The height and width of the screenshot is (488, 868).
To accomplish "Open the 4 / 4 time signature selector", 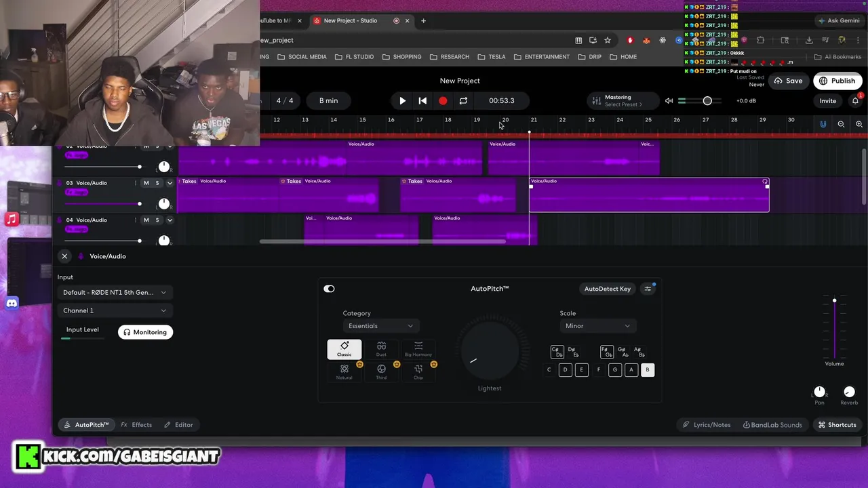I will pyautogui.click(x=285, y=100).
